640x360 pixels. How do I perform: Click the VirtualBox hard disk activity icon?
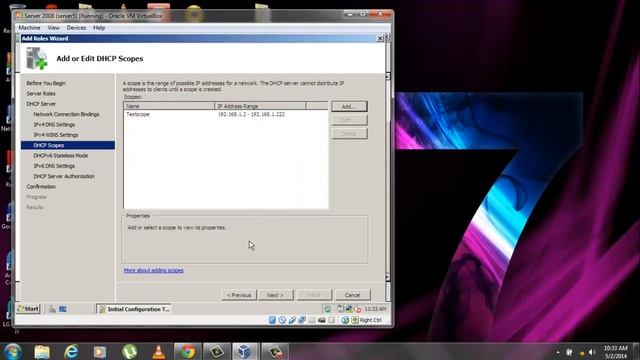tap(272, 320)
